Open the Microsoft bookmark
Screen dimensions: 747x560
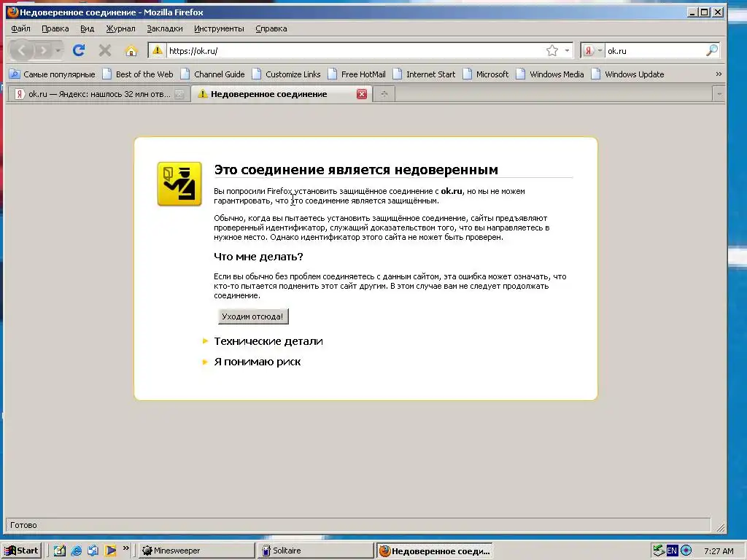click(x=486, y=74)
